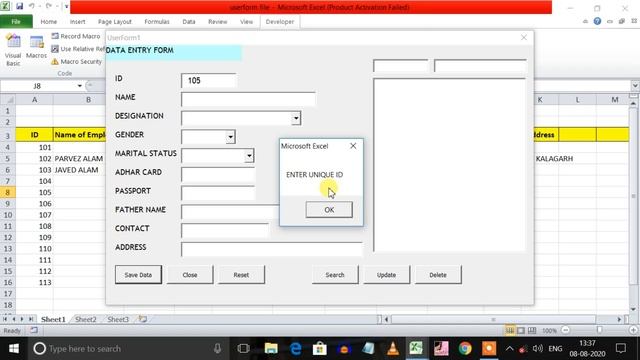
Task: Click the zoom in plus button
Action: tap(633, 330)
